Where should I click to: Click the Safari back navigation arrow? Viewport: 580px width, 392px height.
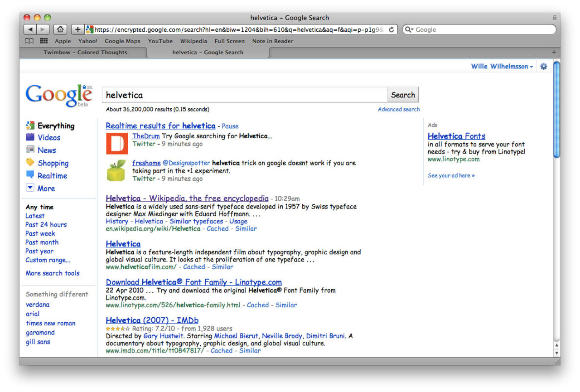click(30, 29)
